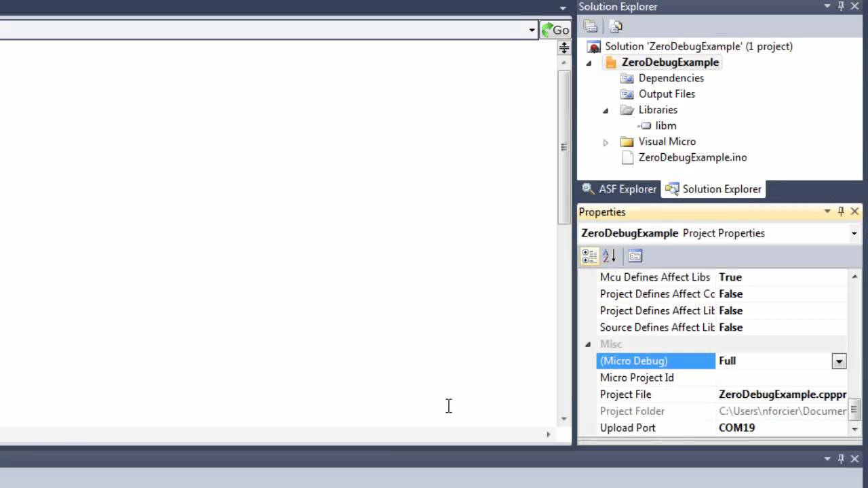Select Output Files in Solution Explorer
The height and width of the screenshot is (488, 868).
click(667, 94)
